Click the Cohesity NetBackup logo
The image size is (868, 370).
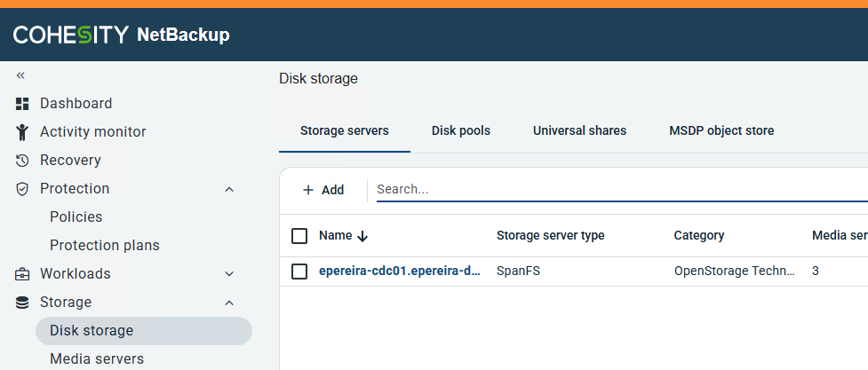click(121, 35)
